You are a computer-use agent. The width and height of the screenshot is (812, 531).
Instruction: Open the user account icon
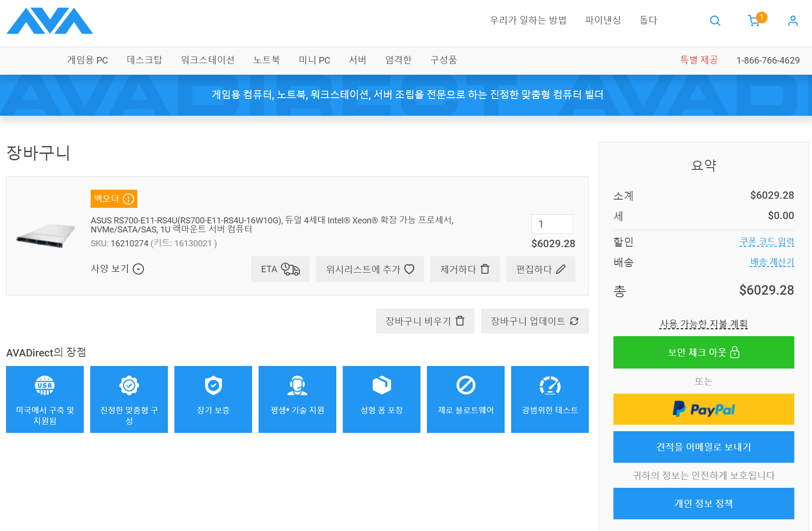793,21
